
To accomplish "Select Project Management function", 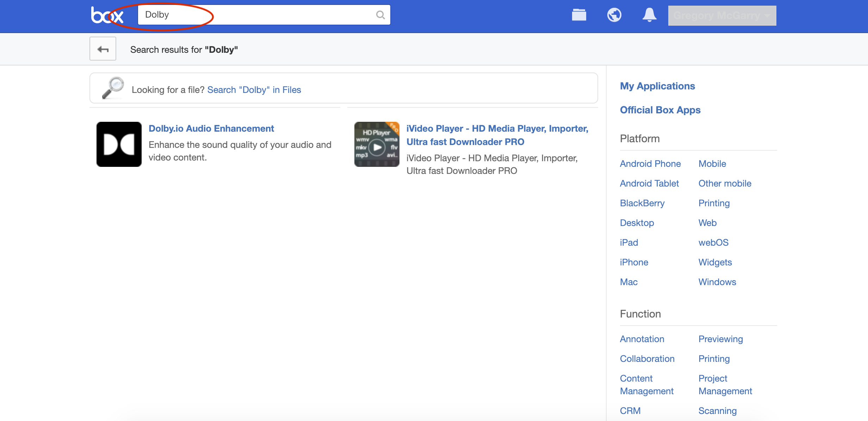I will pos(725,385).
